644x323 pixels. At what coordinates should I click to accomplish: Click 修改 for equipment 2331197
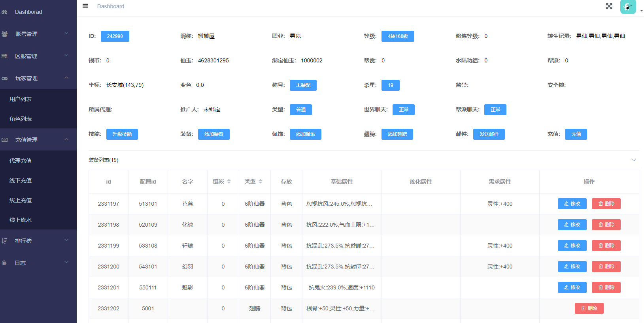tap(572, 204)
